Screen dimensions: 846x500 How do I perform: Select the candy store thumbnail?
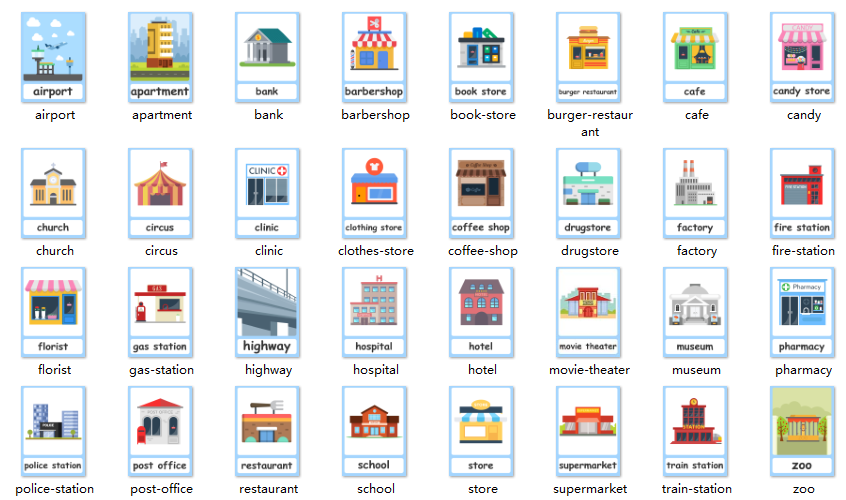pos(802,58)
